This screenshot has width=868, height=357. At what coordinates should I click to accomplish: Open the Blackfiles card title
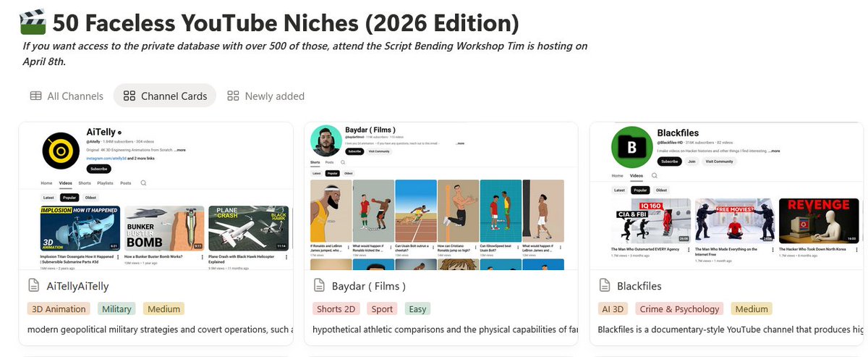coord(639,286)
